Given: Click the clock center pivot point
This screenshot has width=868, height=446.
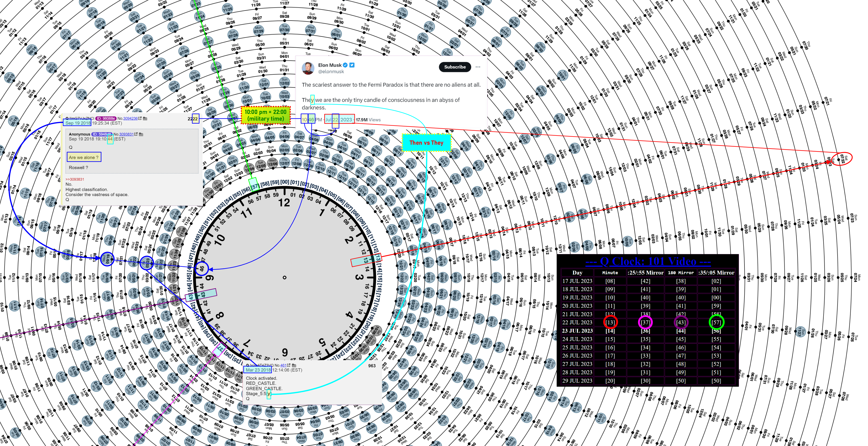Looking at the screenshot, I should [x=284, y=277].
